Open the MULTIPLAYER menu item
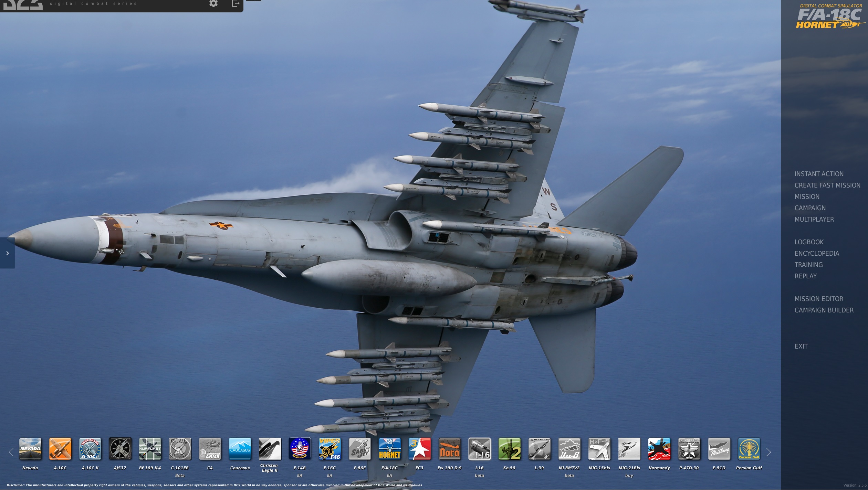Image resolution: width=868 pixels, height=490 pixels. pos(814,220)
